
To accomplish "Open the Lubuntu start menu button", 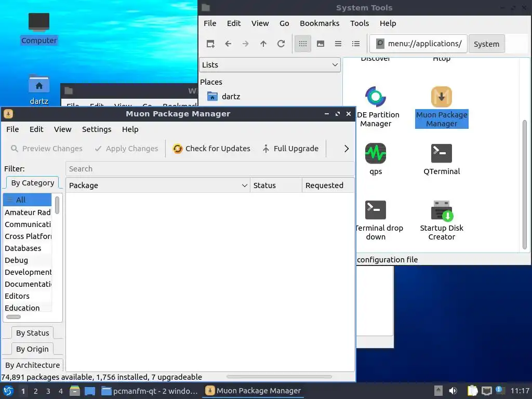I will [x=8, y=391].
